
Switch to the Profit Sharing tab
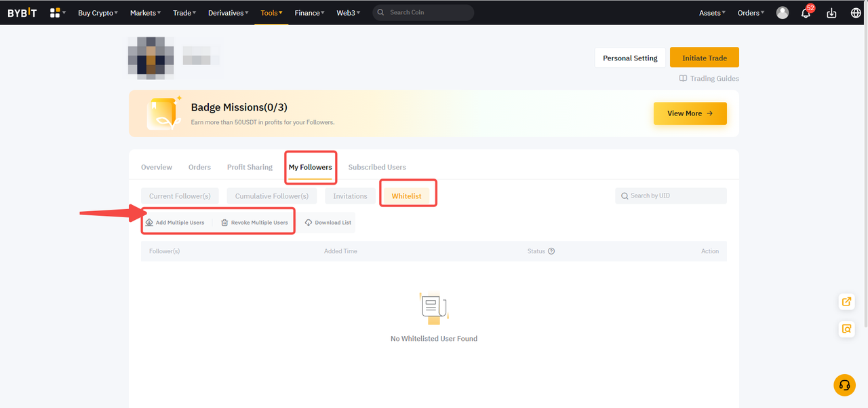coord(250,167)
